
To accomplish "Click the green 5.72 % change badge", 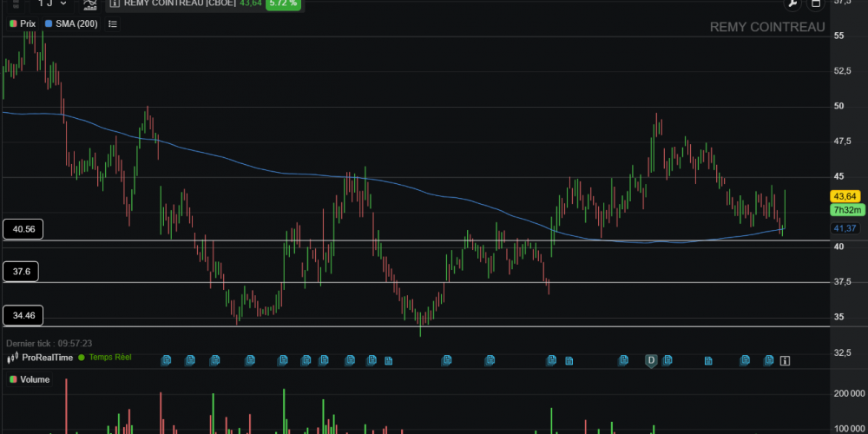I will pyautogui.click(x=284, y=3).
